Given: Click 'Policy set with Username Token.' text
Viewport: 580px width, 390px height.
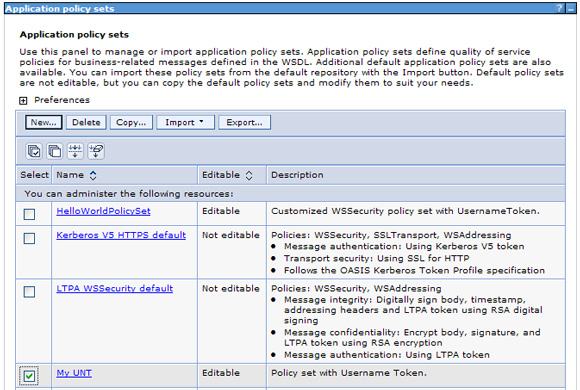Looking at the screenshot, I should click(349, 373).
